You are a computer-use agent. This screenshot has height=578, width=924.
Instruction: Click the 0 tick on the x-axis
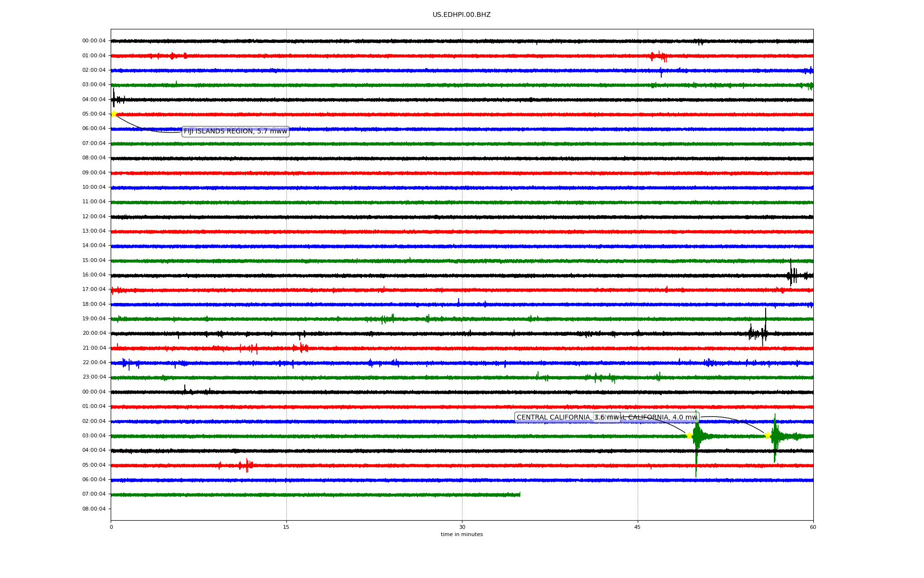tap(111, 527)
